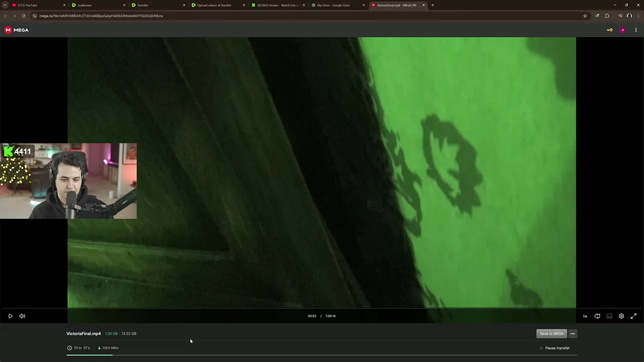Screen dimensions: 644x362
Task: Click the MEGA key icon
Action: tap(610, 30)
